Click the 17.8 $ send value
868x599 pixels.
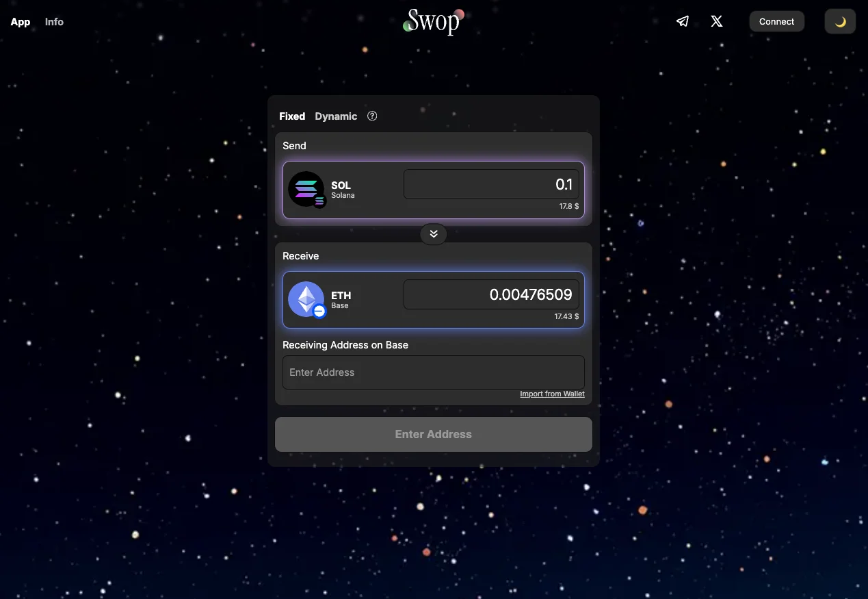(569, 206)
